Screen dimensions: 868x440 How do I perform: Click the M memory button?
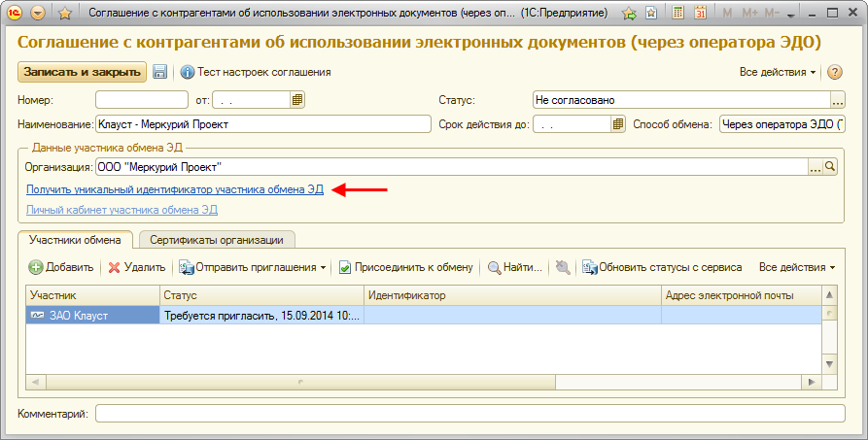tap(727, 13)
